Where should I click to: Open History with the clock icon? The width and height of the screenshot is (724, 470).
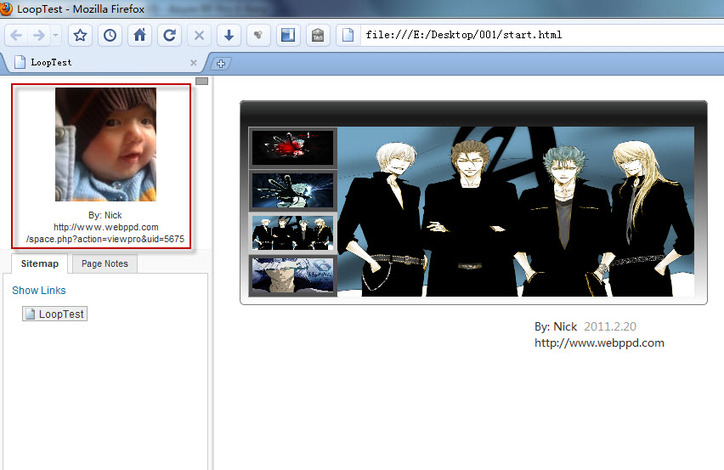click(x=110, y=35)
